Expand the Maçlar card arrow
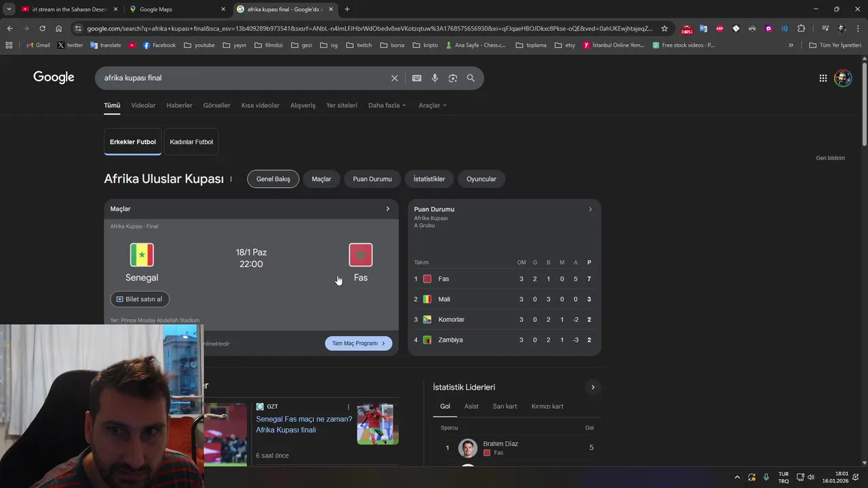Viewport: 868px width, 488px height. [x=388, y=209]
